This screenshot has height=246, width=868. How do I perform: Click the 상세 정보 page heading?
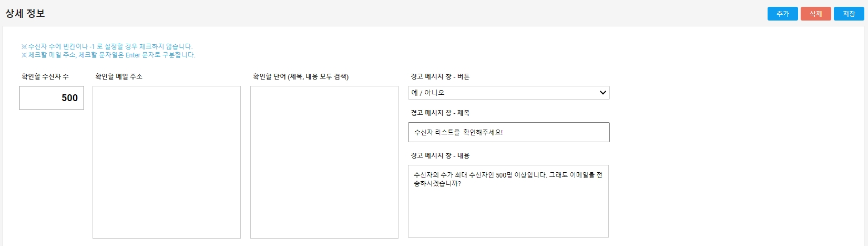pos(25,14)
